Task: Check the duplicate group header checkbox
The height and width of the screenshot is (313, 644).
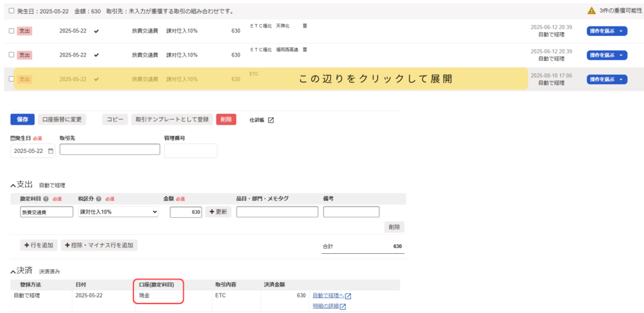Action: 11,11
